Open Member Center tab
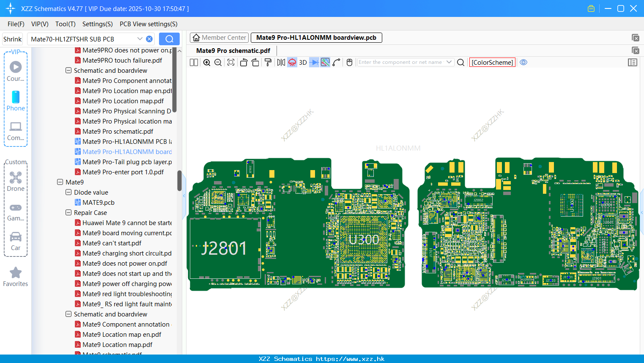This screenshot has height=363, width=644. (219, 38)
